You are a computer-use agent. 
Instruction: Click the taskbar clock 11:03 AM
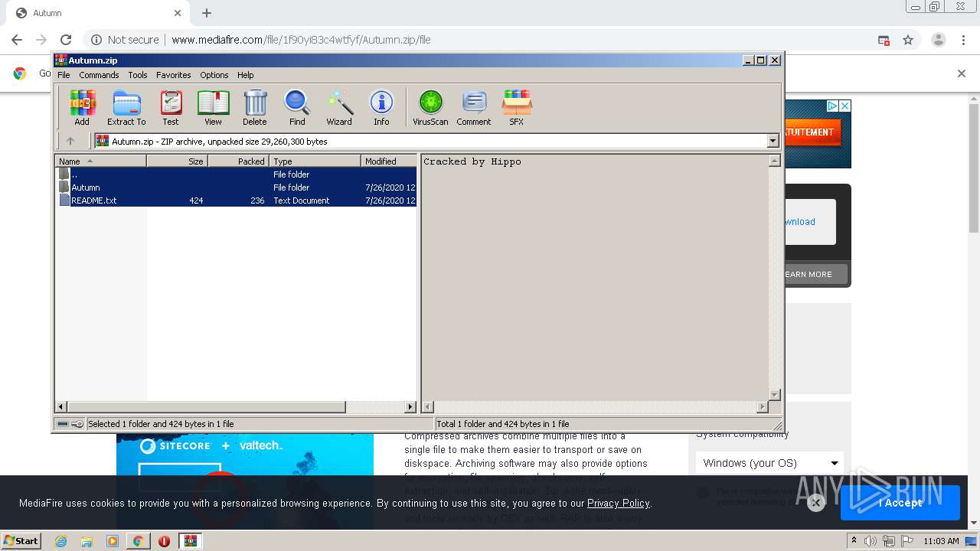pyautogui.click(x=941, y=541)
